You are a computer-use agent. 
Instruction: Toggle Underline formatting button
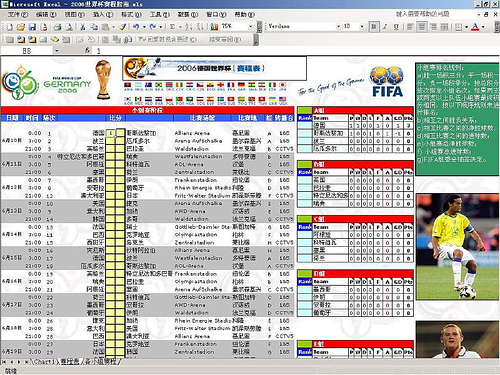396,27
